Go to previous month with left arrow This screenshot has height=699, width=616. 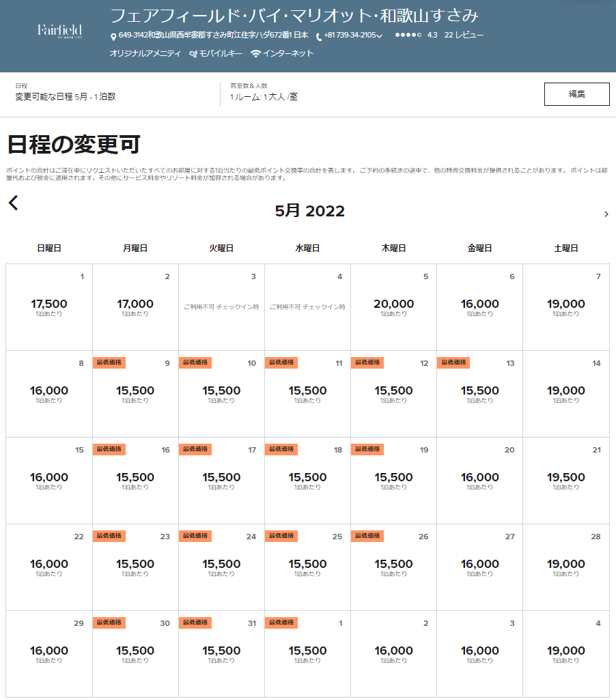pos(13,203)
